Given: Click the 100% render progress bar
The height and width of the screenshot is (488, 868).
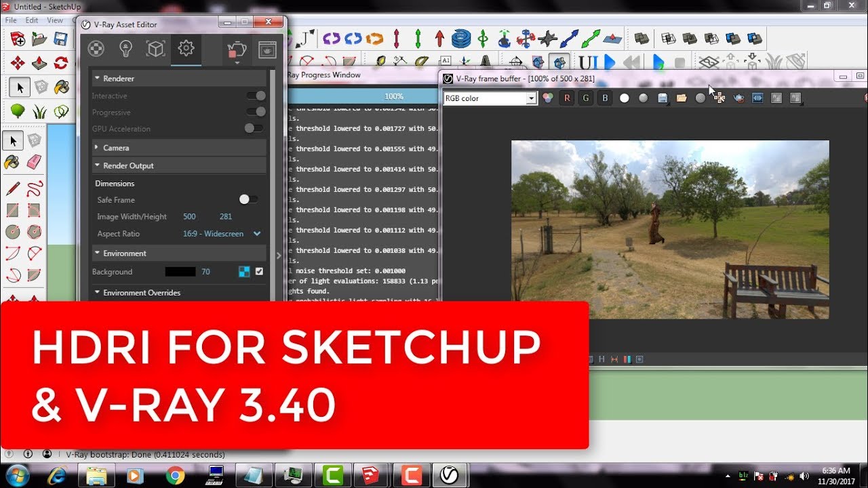Looking at the screenshot, I should pyautogui.click(x=363, y=96).
